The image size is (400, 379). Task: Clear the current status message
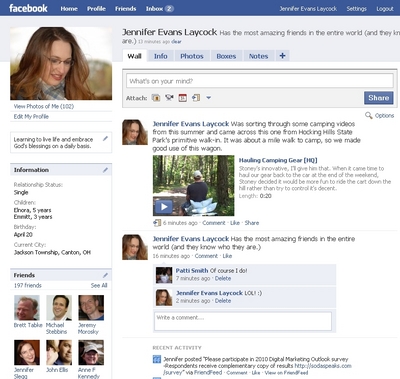[x=176, y=42]
